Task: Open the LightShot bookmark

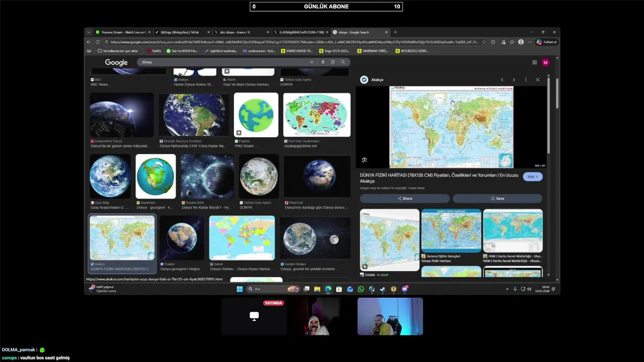Action: (221, 51)
